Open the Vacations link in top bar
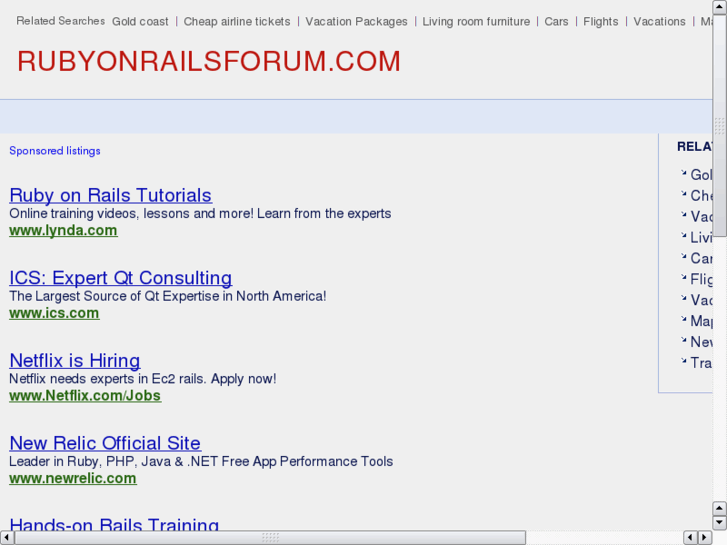Image resolution: width=727 pixels, height=545 pixels. (x=659, y=22)
